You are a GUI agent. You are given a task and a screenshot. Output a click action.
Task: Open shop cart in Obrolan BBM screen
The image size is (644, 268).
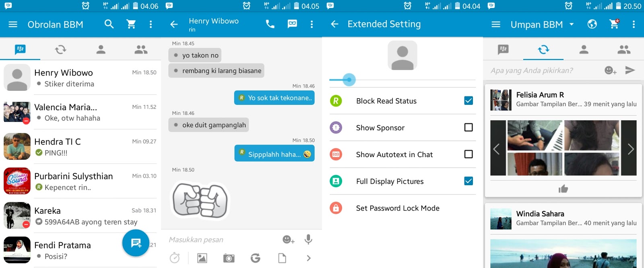(x=131, y=24)
